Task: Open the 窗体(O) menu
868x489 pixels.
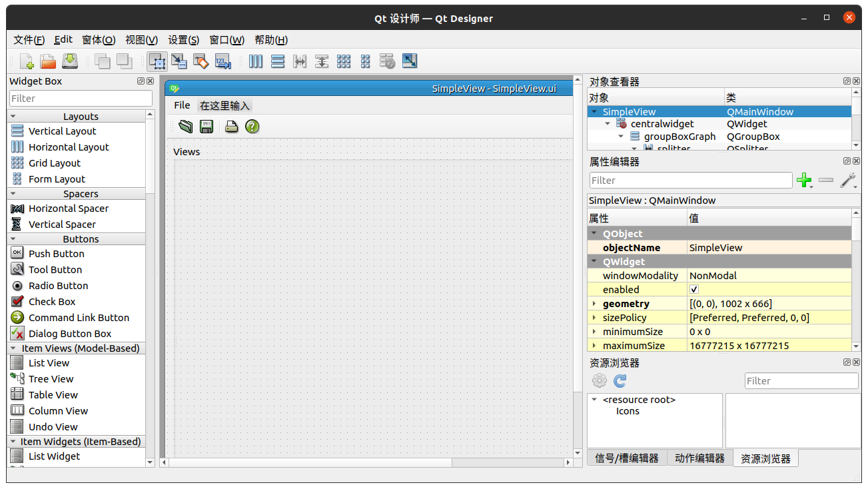Action: coord(99,40)
